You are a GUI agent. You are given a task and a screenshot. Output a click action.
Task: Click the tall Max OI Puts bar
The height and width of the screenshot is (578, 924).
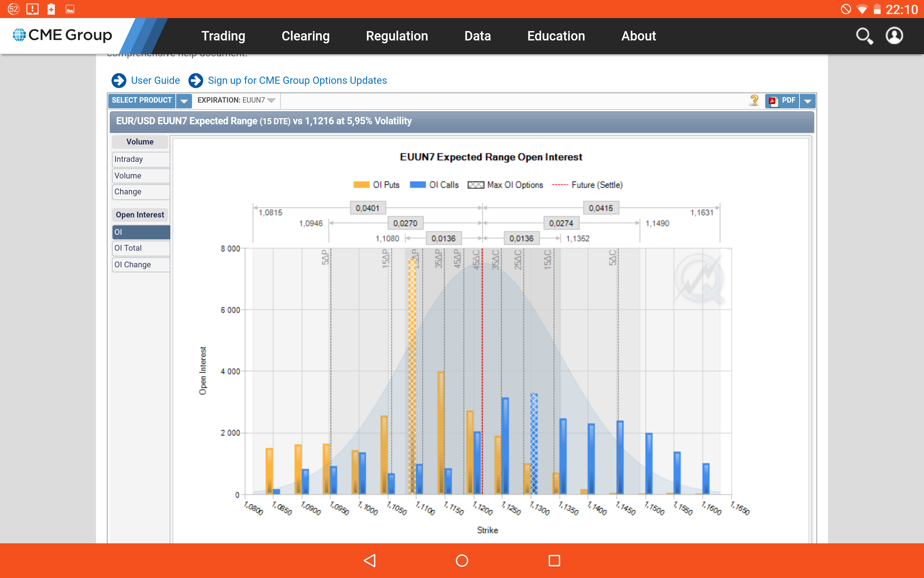point(412,376)
